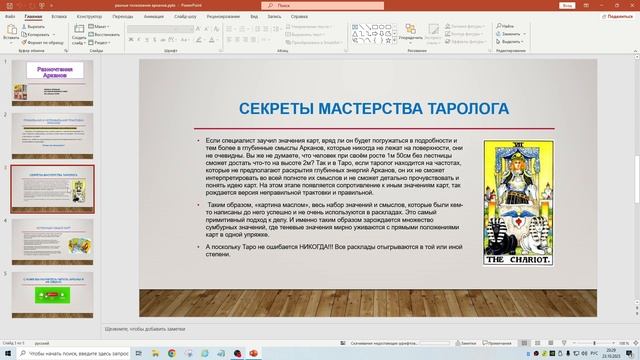Toggle Underline formatting in the font group
The image size is (640, 360).
[x=147, y=40]
